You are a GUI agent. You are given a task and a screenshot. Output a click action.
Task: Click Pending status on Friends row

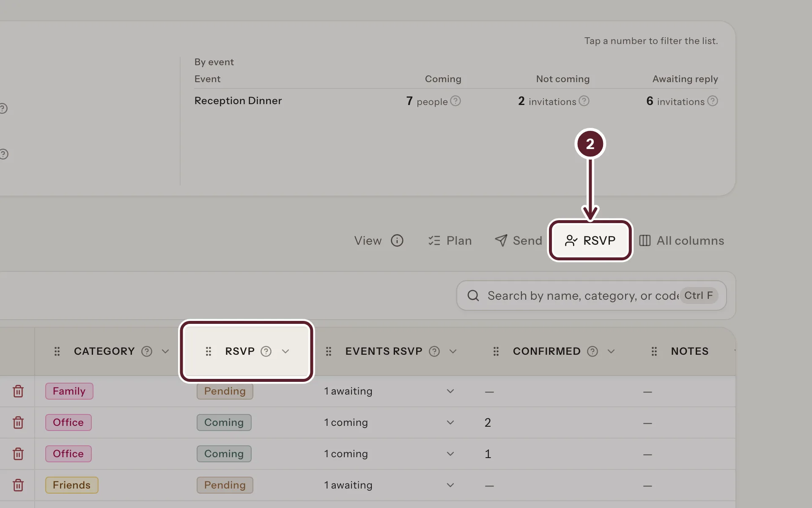point(225,485)
